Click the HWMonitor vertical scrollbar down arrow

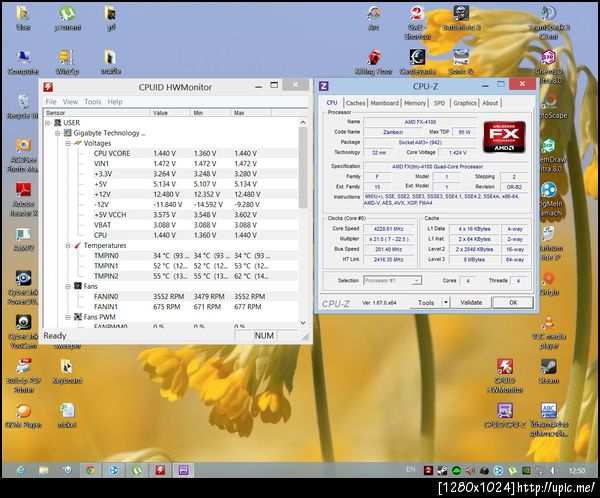[304, 323]
